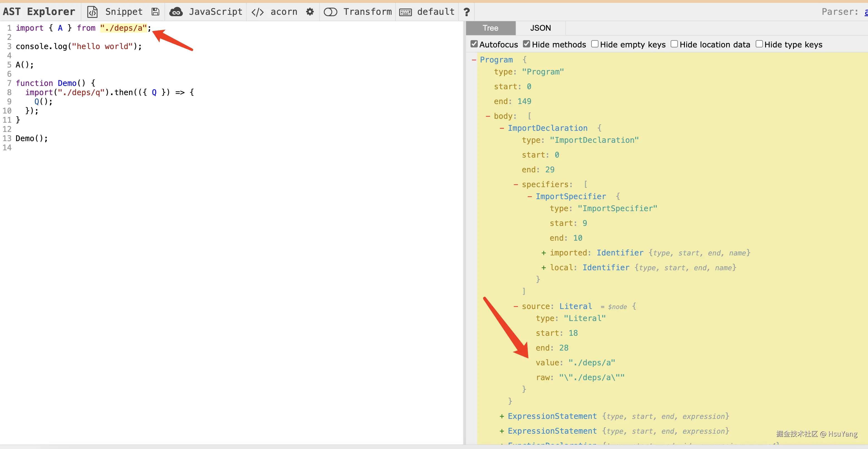Image resolution: width=868 pixels, height=449 pixels.
Task: Click the AST Explorer title
Action: (39, 12)
